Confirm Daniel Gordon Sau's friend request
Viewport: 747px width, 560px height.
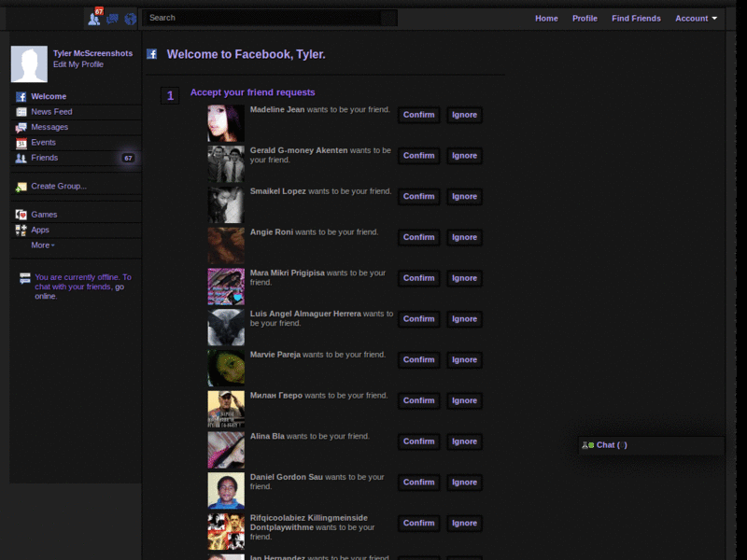coord(418,483)
